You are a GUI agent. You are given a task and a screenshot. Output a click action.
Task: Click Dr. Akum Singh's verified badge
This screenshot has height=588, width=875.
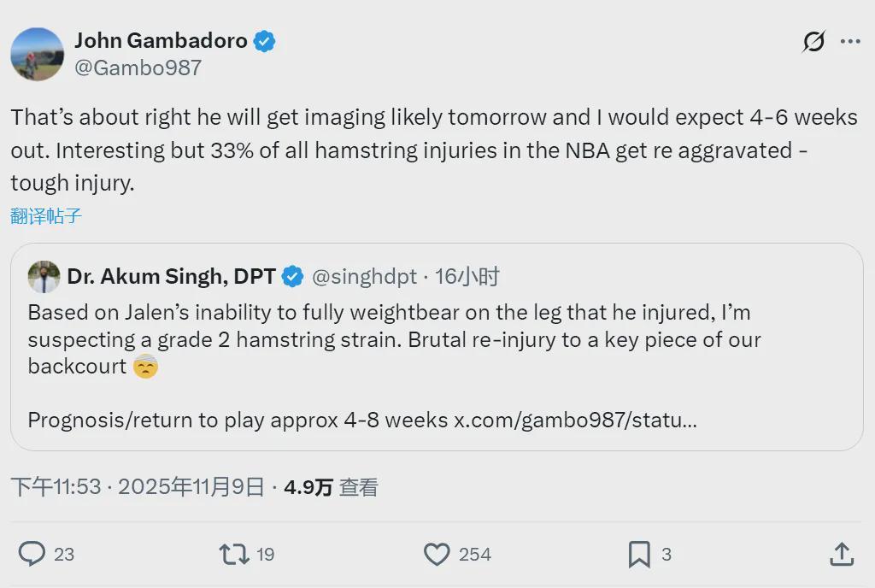(292, 277)
